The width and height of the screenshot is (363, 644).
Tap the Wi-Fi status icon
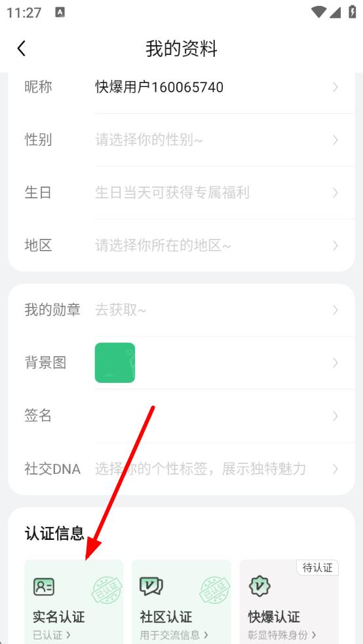pos(318,12)
